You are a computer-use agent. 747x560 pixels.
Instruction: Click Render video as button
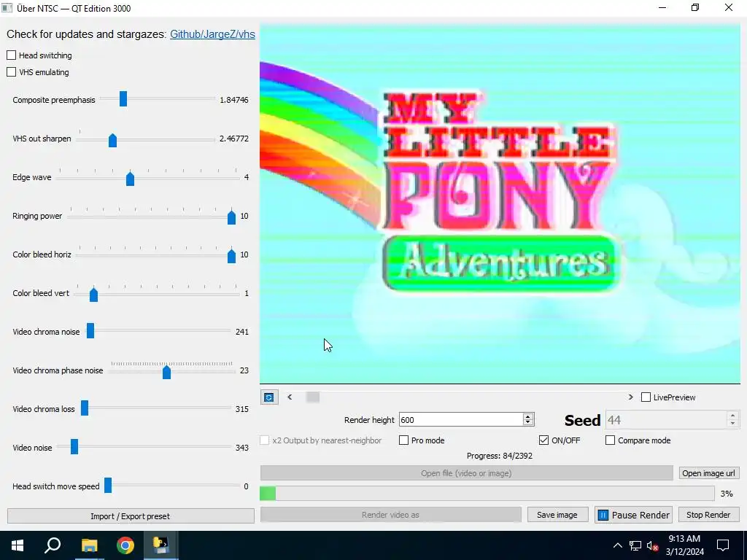(x=391, y=515)
